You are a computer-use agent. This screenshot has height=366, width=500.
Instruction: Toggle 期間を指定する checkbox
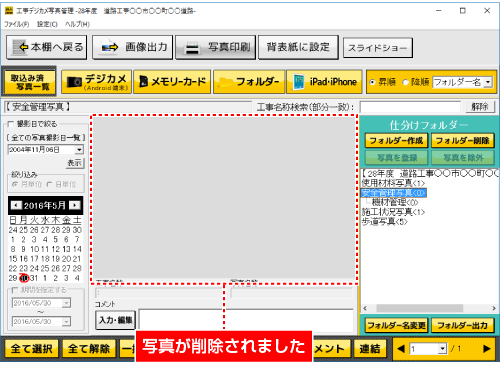15,290
